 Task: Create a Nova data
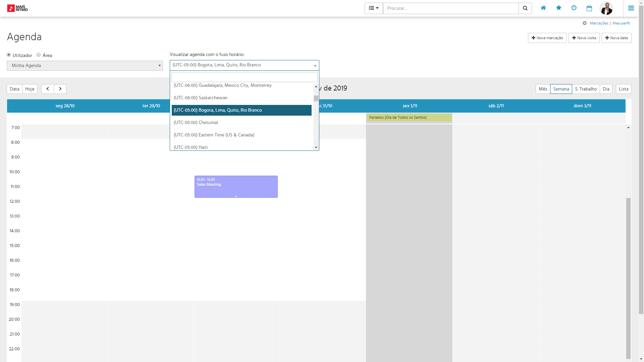click(x=616, y=38)
